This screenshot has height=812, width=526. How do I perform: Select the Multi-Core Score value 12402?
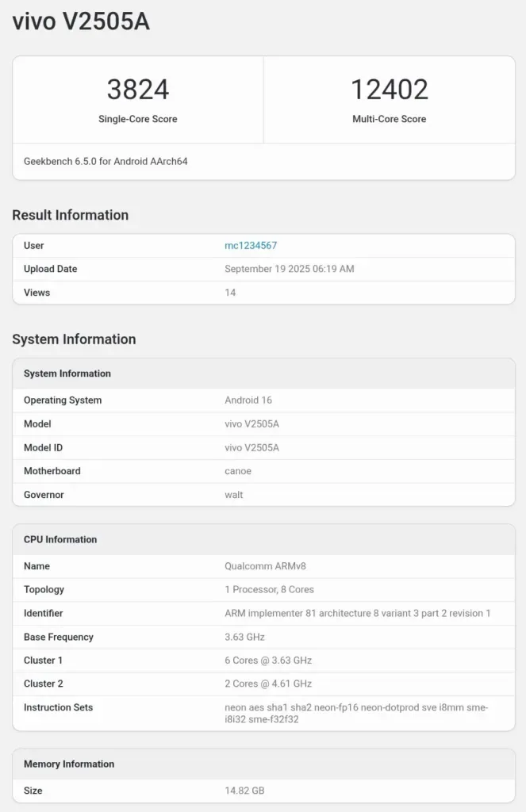390,90
